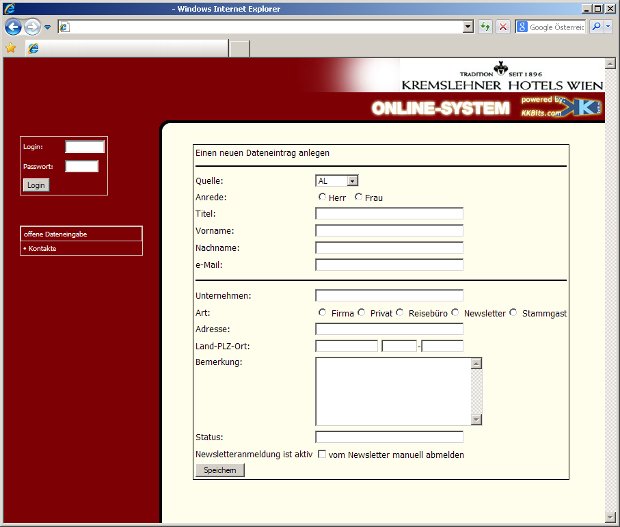Click Bemerkung scrollbar down arrow
The height and width of the screenshot is (527, 620).
pyautogui.click(x=476, y=419)
